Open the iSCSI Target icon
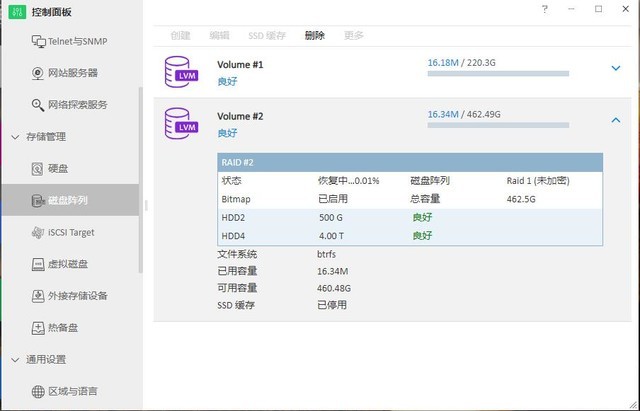The width and height of the screenshot is (640, 411). coord(39,232)
